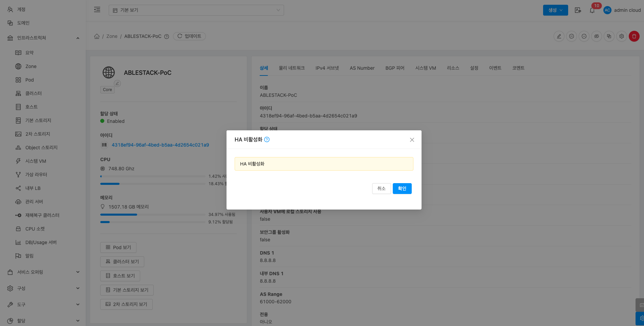Click the language translate icon in header

click(x=578, y=10)
